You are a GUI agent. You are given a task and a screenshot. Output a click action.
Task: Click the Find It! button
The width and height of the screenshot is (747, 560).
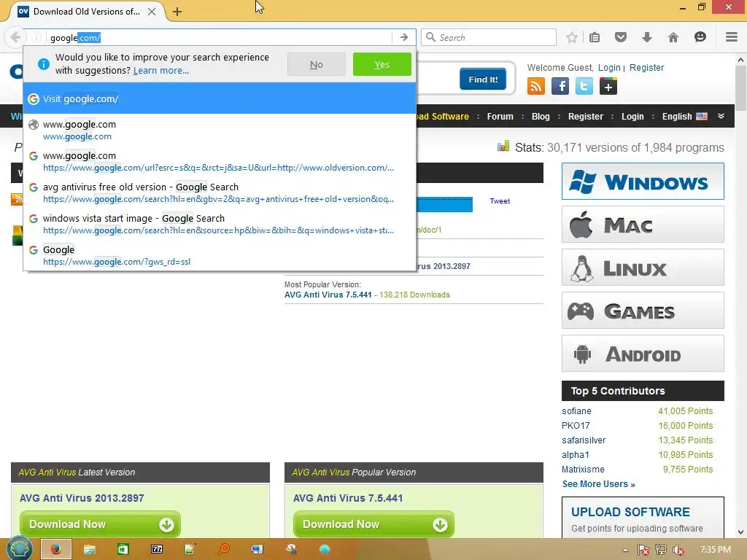483,79
